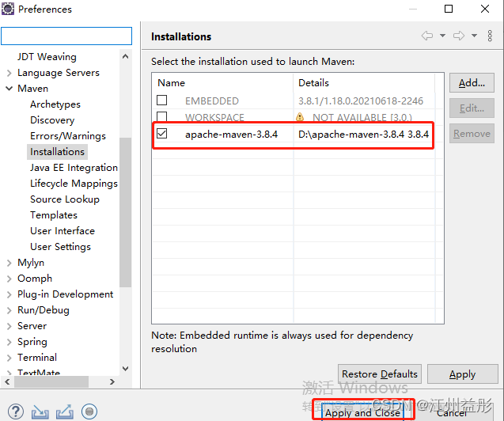Expand the Language Servers node

(9, 73)
